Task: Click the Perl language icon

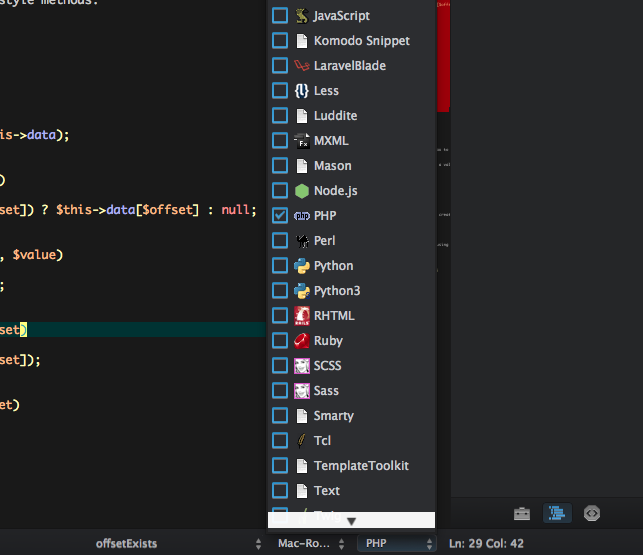Action: 301,240
